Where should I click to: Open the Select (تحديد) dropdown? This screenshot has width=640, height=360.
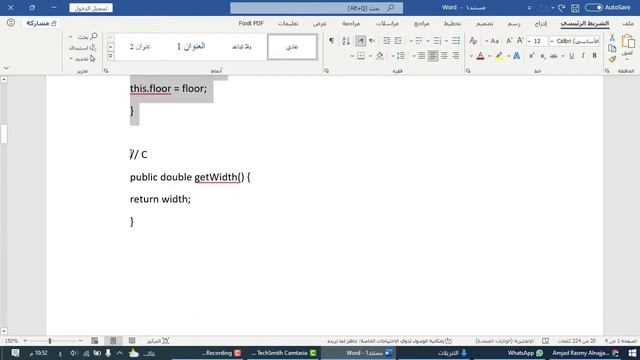pyautogui.click(x=83, y=59)
